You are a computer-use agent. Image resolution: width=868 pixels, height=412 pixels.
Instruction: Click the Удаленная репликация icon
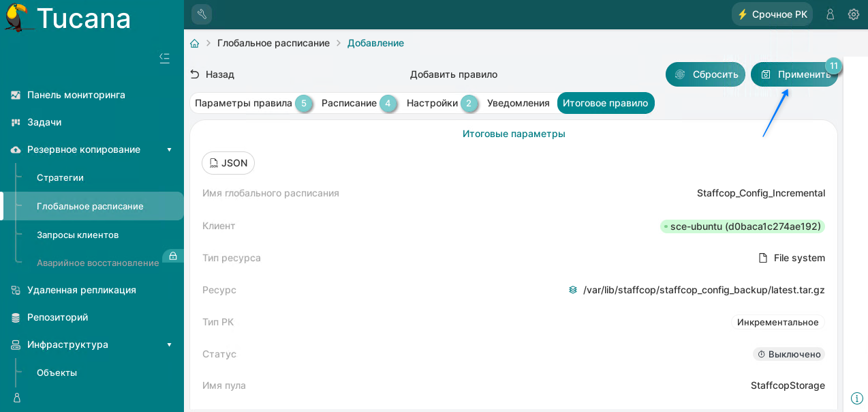[x=16, y=291]
